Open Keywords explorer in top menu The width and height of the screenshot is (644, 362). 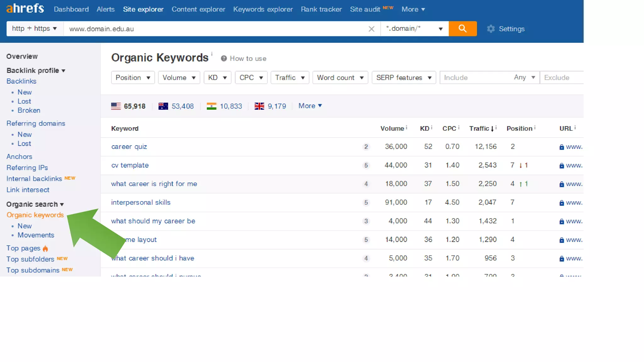pos(263,9)
